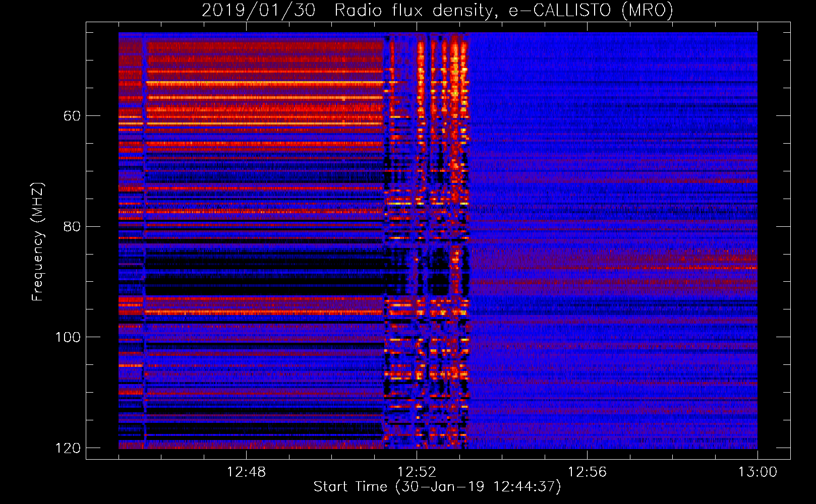Click the 13:00 time tick label
The width and height of the screenshot is (816, 504).
click(757, 472)
